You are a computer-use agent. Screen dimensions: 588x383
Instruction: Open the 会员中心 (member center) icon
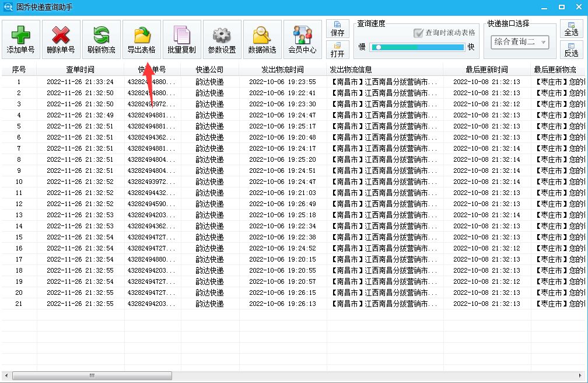pyautogui.click(x=302, y=39)
